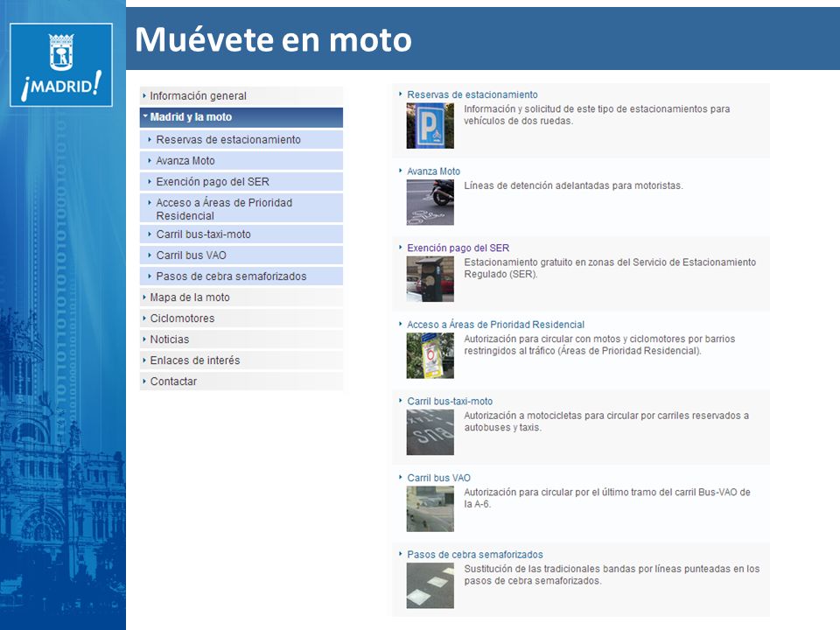
Task: Open the Noticias section
Action: pos(241,339)
